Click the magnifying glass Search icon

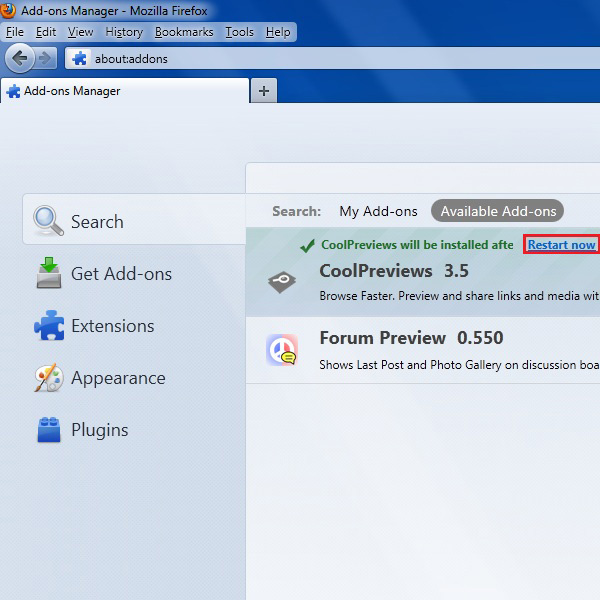(48, 221)
